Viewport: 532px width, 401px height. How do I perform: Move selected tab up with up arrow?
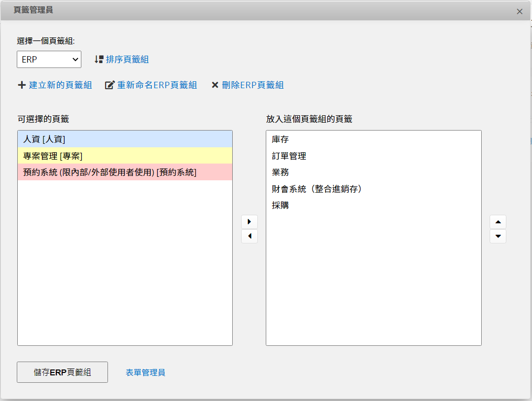tap(498, 222)
